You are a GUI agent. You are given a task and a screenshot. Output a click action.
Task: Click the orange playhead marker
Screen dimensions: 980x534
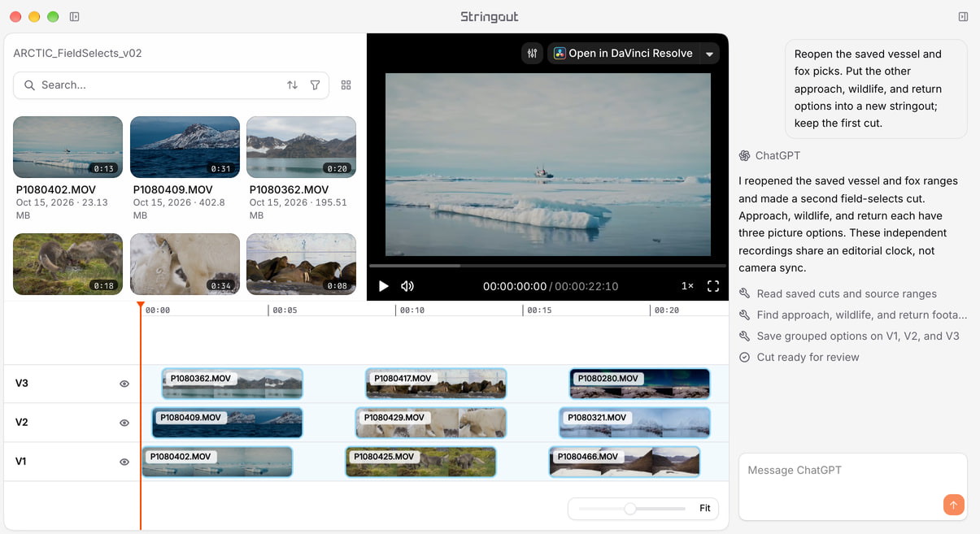click(141, 306)
